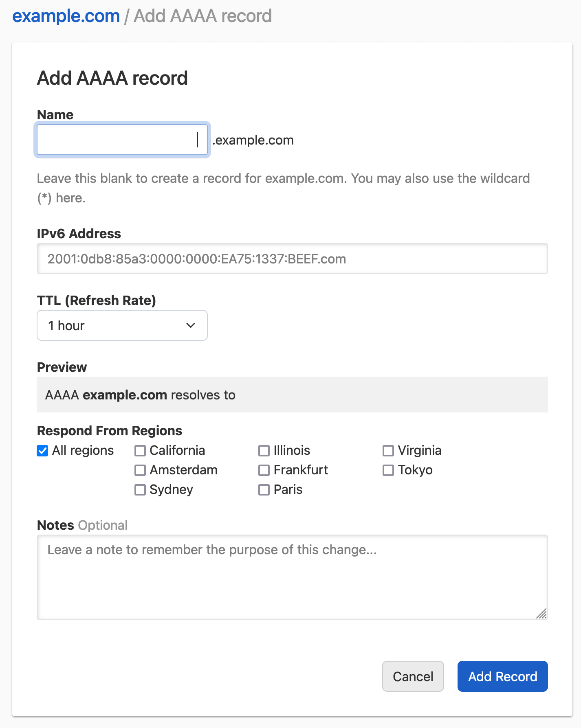Click Cancel to discard the record
Image resolution: width=581 pixels, height=728 pixels.
click(x=413, y=676)
